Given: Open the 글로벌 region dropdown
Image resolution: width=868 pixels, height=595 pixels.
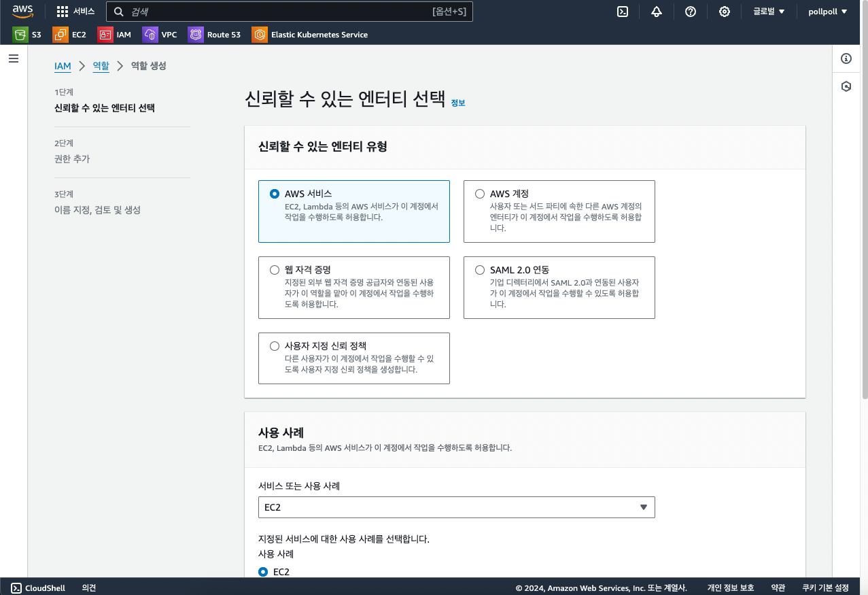Looking at the screenshot, I should pos(769,12).
